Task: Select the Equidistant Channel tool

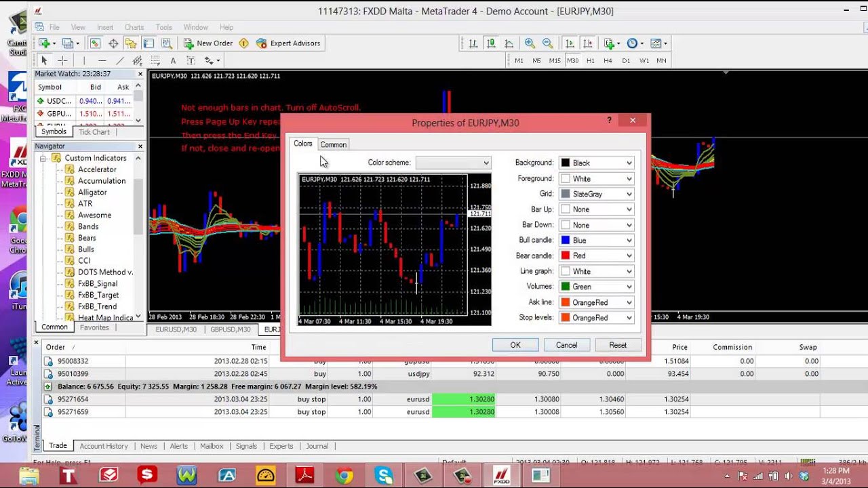Action: click(138, 60)
